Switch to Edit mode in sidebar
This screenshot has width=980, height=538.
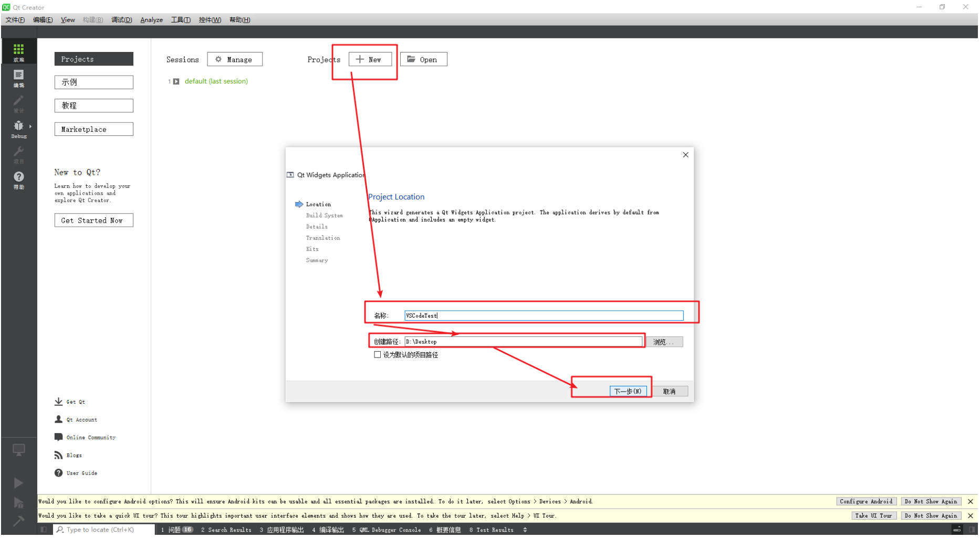pyautogui.click(x=18, y=77)
